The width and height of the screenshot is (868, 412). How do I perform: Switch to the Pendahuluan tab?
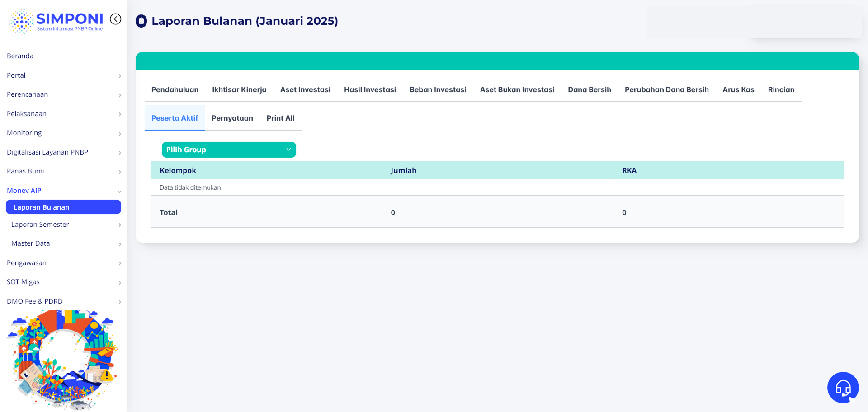[x=175, y=89]
